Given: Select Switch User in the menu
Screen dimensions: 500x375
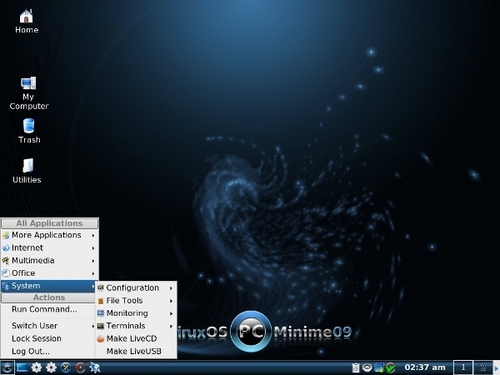Looking at the screenshot, I should [48, 326].
